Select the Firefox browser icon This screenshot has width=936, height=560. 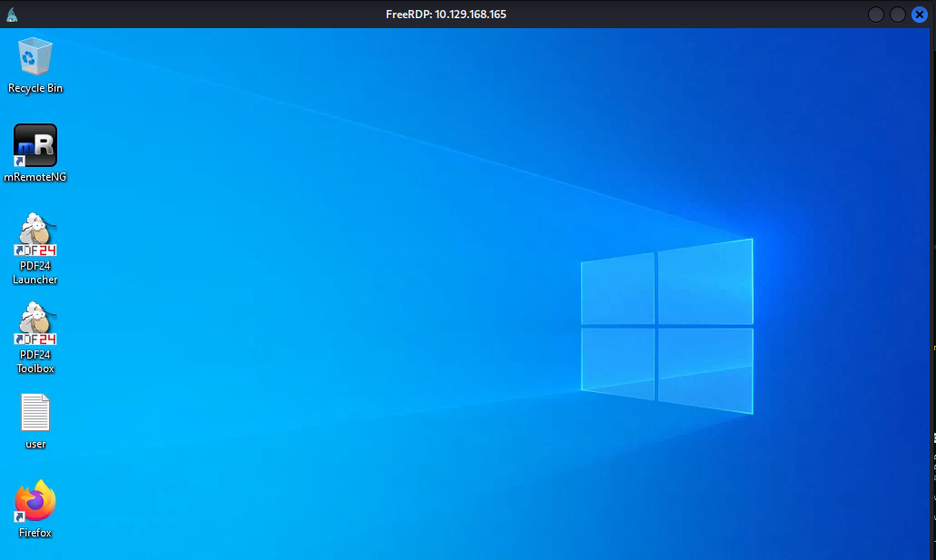35,501
